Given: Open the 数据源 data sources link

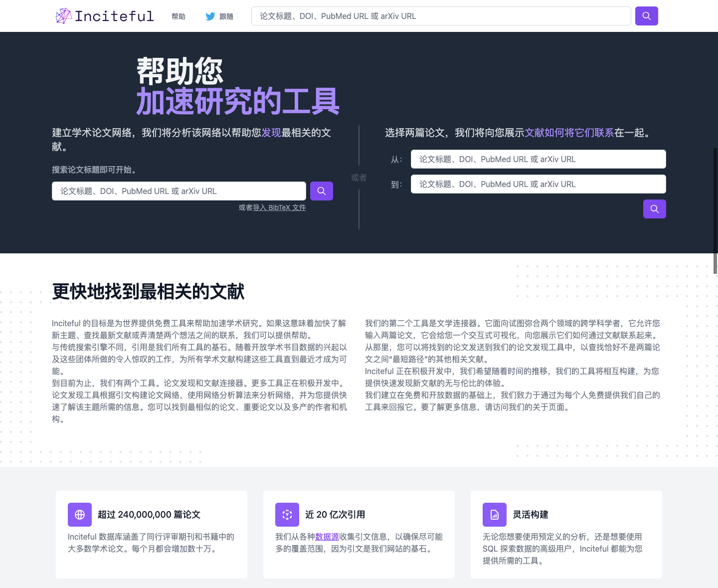Looking at the screenshot, I should click(327, 537).
